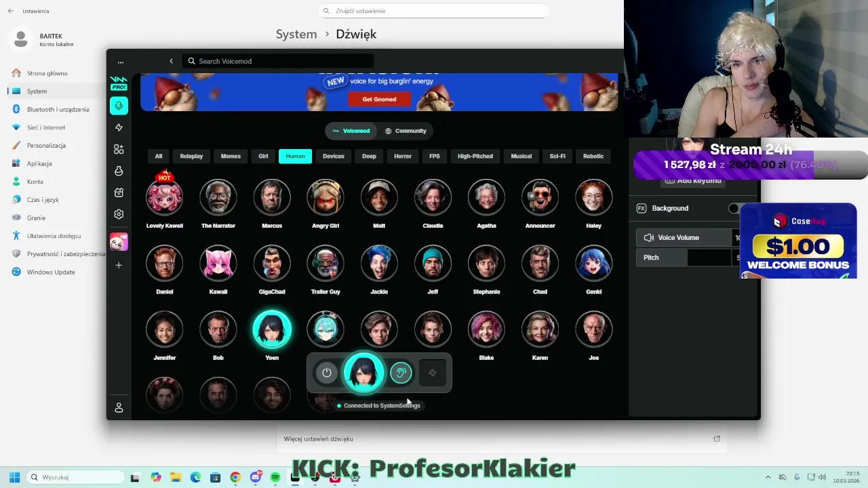Click the Voice Volume speaker icon
Image resolution: width=868 pixels, height=488 pixels.
649,237
